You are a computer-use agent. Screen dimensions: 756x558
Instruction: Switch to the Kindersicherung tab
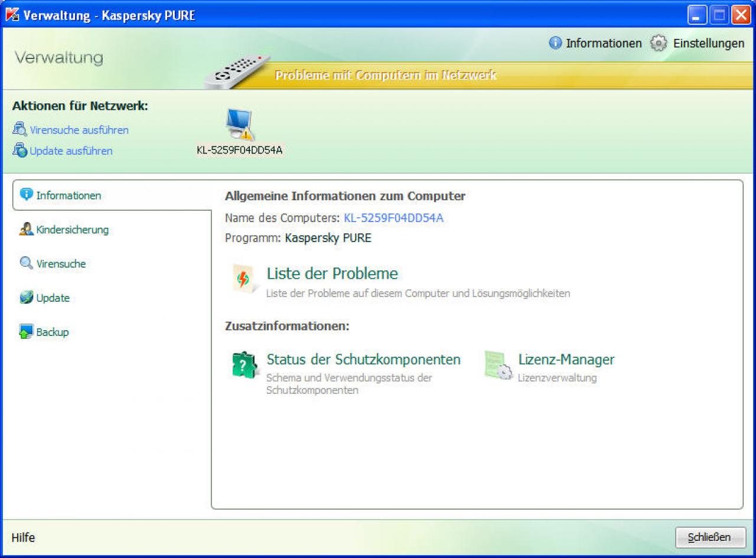tap(72, 230)
